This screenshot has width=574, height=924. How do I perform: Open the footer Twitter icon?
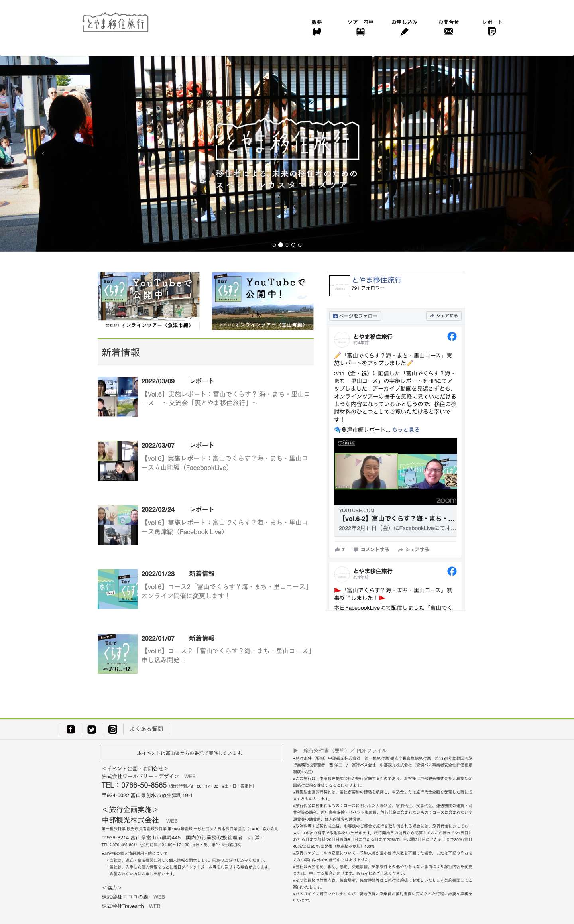click(x=92, y=729)
